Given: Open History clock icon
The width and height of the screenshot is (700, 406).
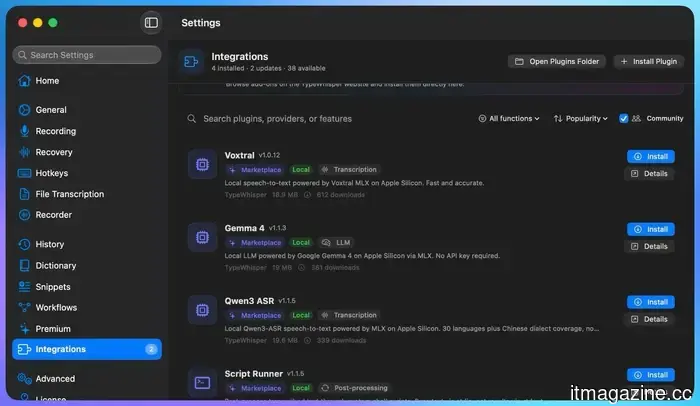Looking at the screenshot, I should (x=25, y=244).
